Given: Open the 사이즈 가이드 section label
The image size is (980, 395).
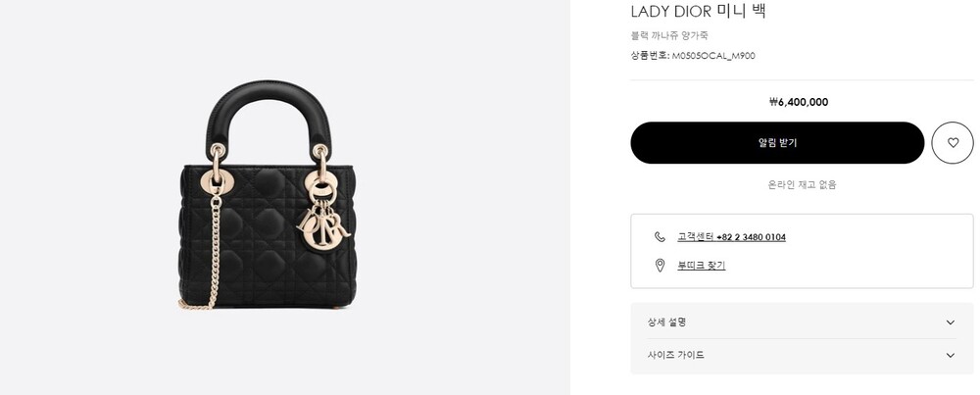Looking at the screenshot, I should pos(675,355).
